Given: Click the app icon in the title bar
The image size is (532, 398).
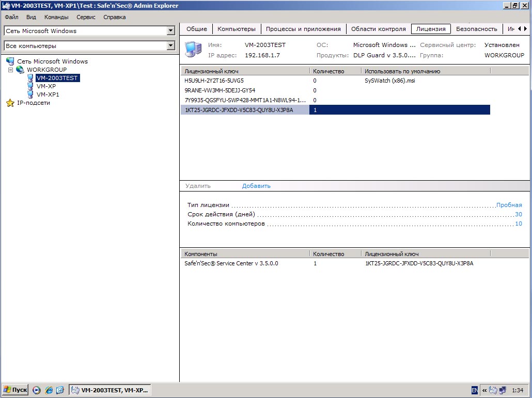Looking at the screenshot, I should coord(6,6).
